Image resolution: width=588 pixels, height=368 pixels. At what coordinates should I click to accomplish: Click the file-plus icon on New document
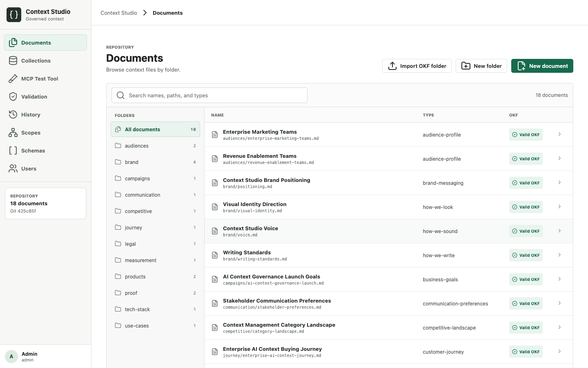[x=521, y=66]
